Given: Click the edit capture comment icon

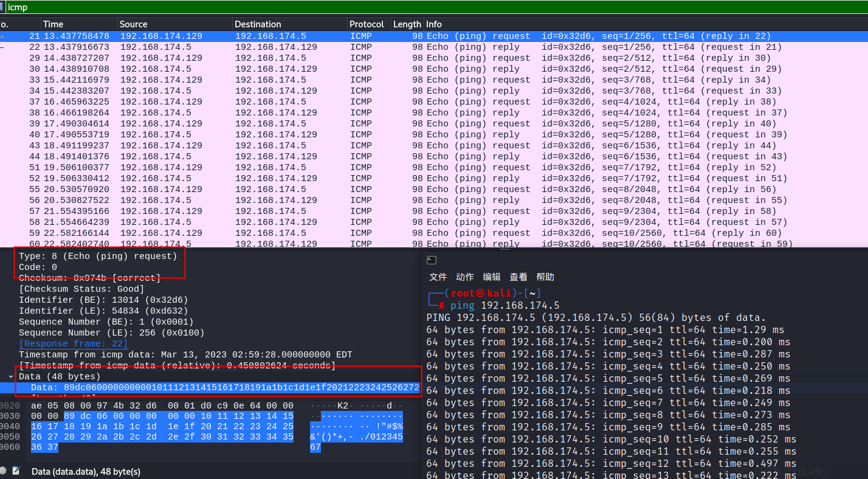Looking at the screenshot, I should 16,471.
